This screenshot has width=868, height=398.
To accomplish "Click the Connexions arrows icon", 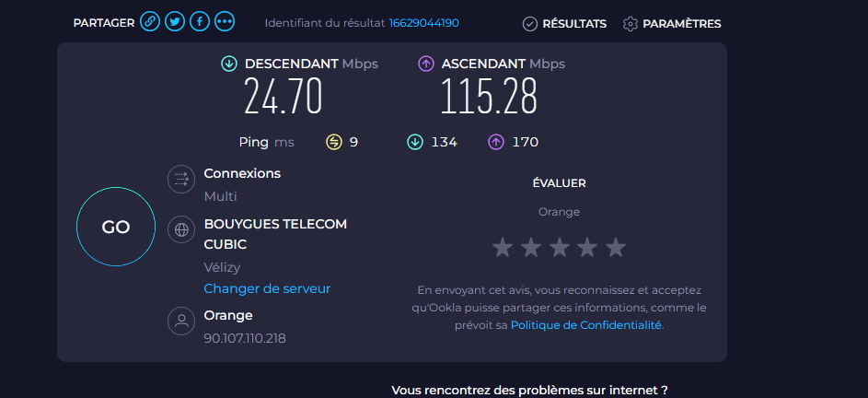I will (x=181, y=179).
